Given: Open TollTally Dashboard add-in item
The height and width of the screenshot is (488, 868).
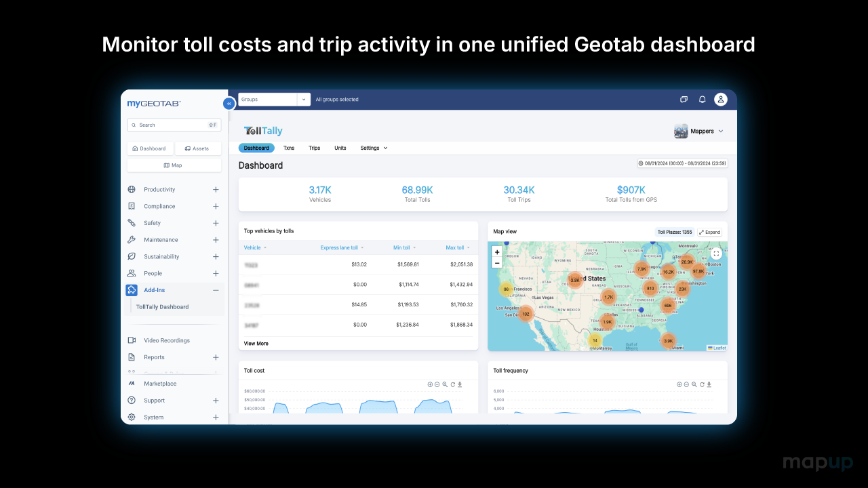Looking at the screenshot, I should pyautogui.click(x=163, y=307).
